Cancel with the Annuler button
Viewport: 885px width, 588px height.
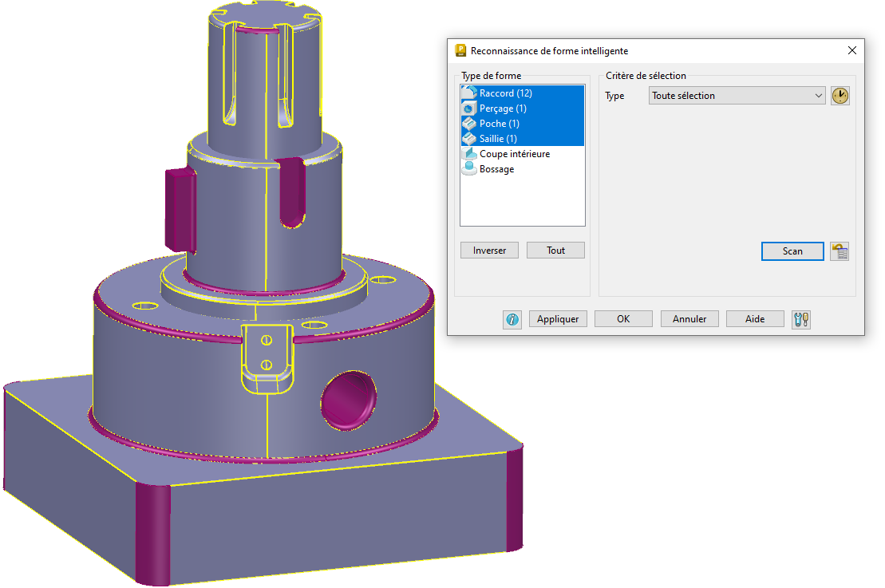[689, 319]
